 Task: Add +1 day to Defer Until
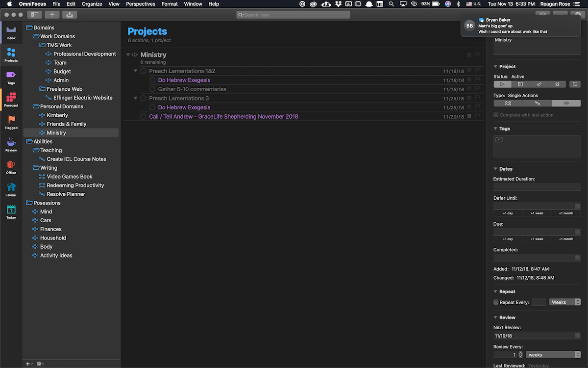click(x=508, y=213)
